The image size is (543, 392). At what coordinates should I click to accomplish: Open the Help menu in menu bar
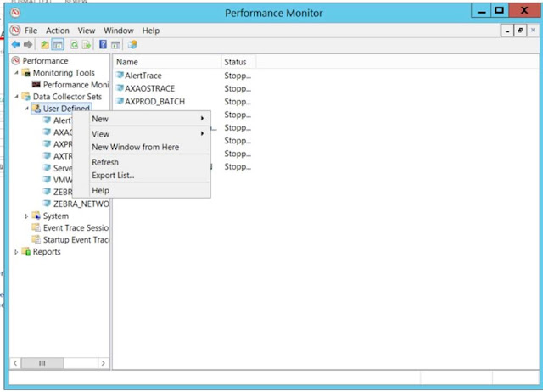click(151, 31)
